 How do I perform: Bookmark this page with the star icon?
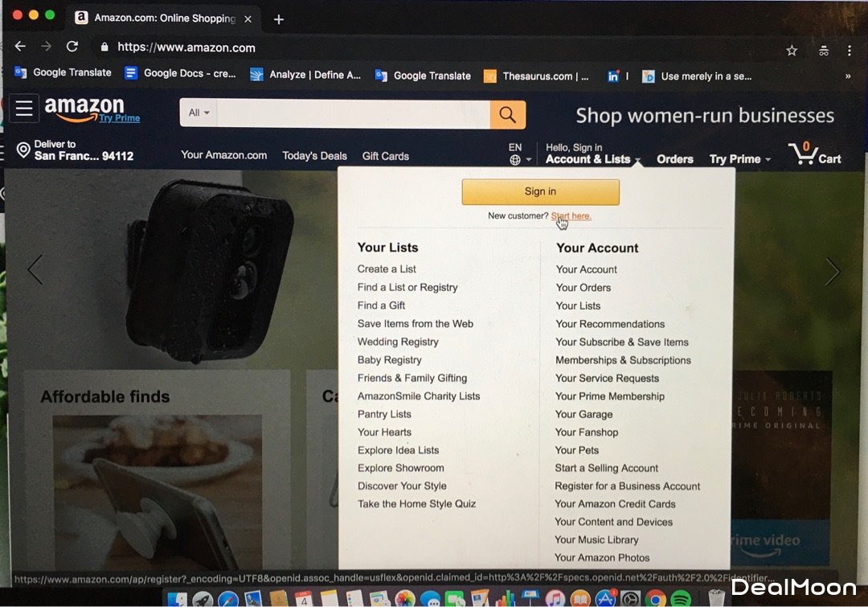pyautogui.click(x=792, y=51)
